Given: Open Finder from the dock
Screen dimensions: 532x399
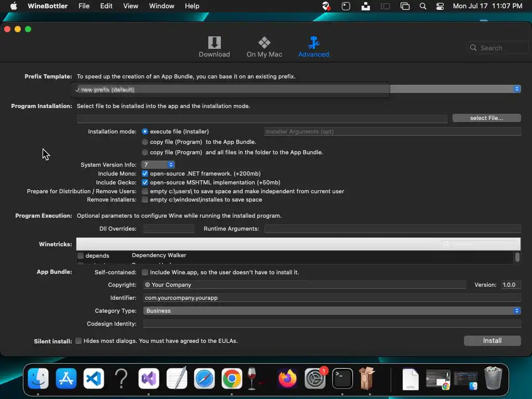Looking at the screenshot, I should (38, 378).
